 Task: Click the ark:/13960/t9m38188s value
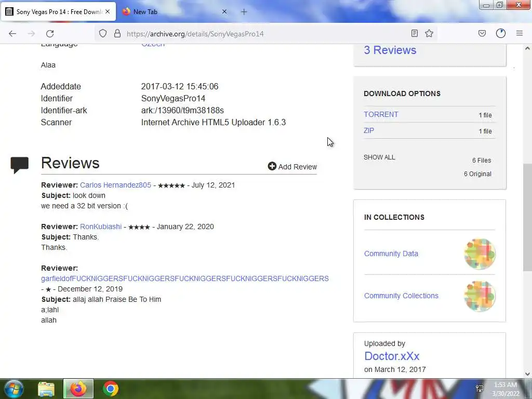(182, 110)
